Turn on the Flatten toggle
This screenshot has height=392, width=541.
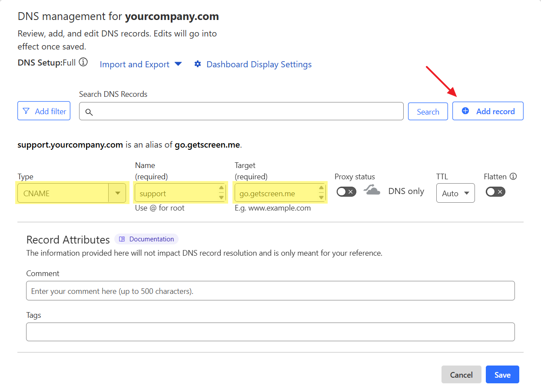tap(495, 191)
